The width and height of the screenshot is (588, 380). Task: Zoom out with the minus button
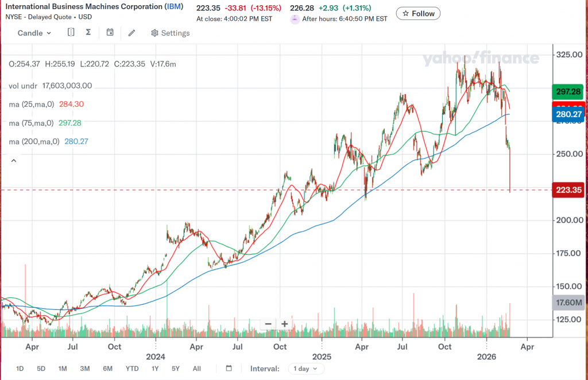(x=268, y=324)
